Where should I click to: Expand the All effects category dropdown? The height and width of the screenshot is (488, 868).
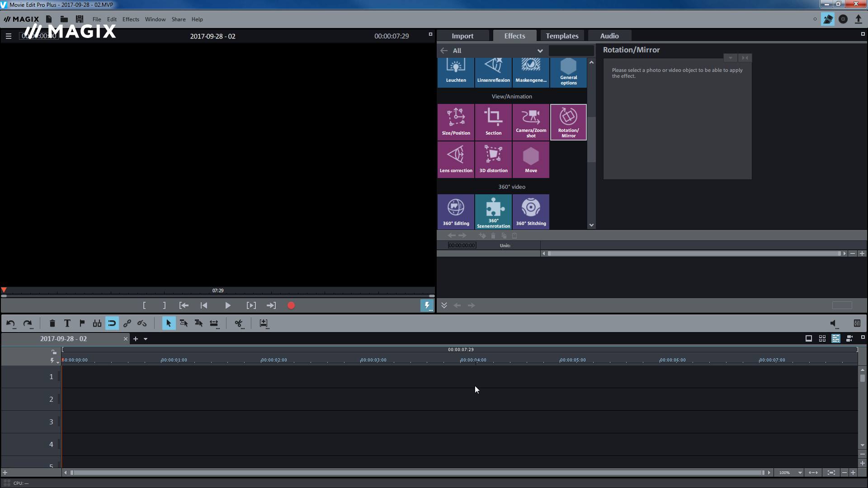coord(539,50)
